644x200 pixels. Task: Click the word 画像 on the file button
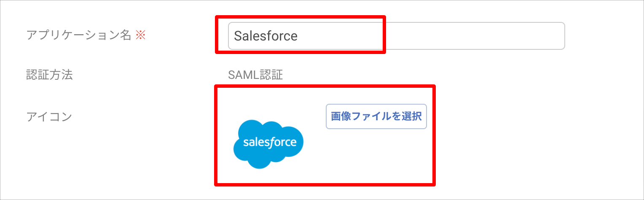[341, 116]
